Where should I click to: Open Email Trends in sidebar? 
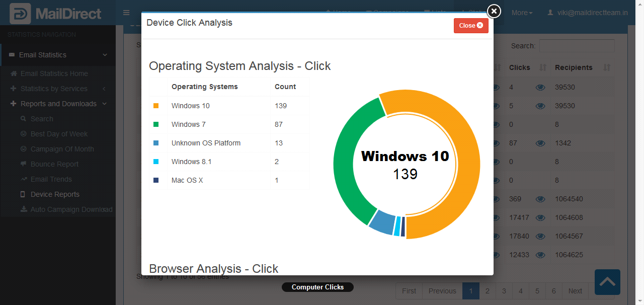click(x=51, y=179)
